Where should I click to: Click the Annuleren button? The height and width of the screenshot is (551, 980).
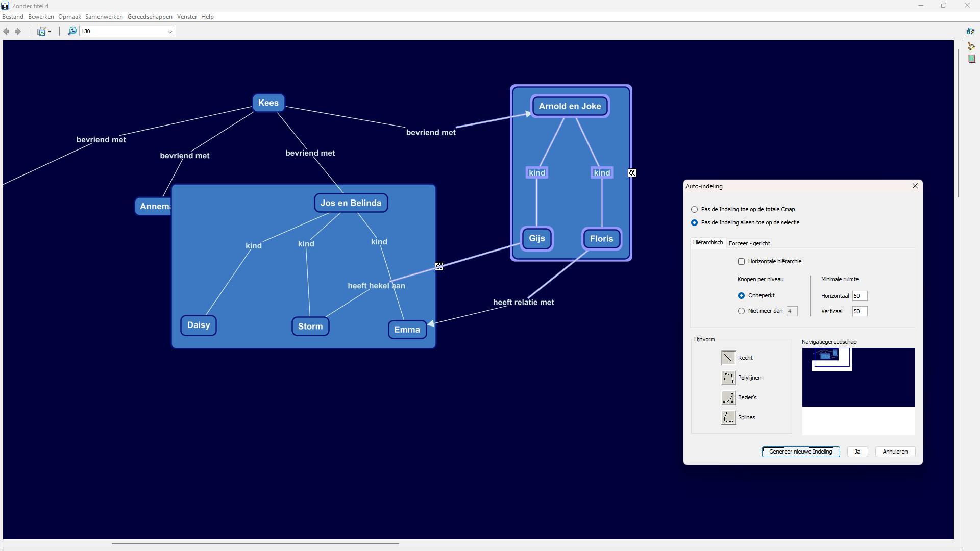[x=895, y=452]
